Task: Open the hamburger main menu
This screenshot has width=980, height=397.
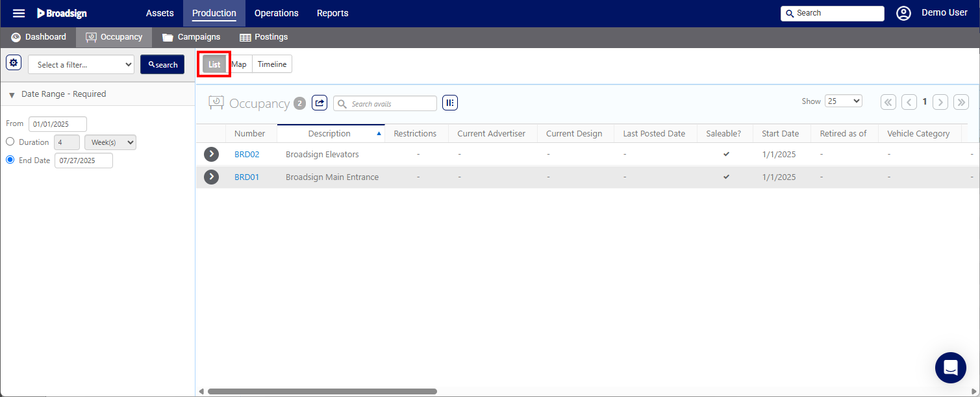Action: [19, 13]
